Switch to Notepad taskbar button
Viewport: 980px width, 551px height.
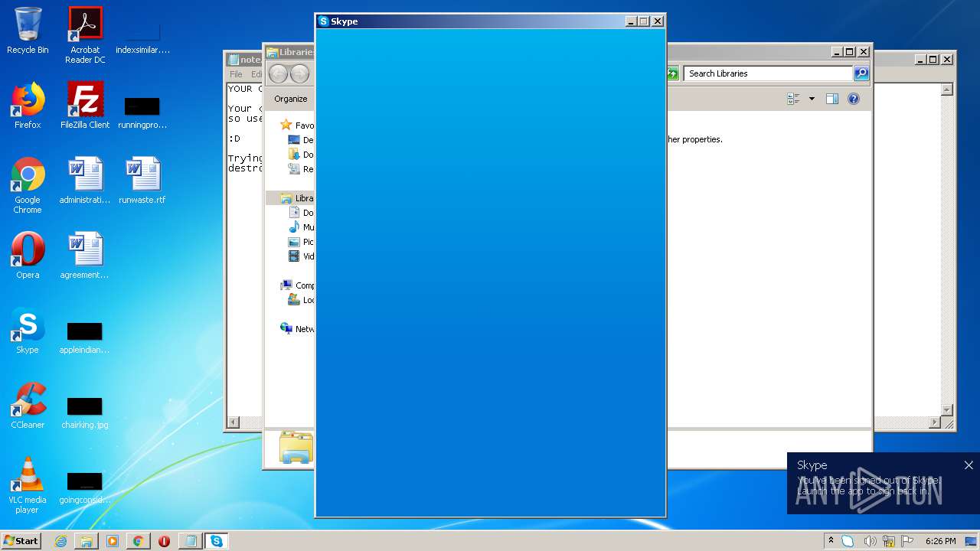[190, 541]
